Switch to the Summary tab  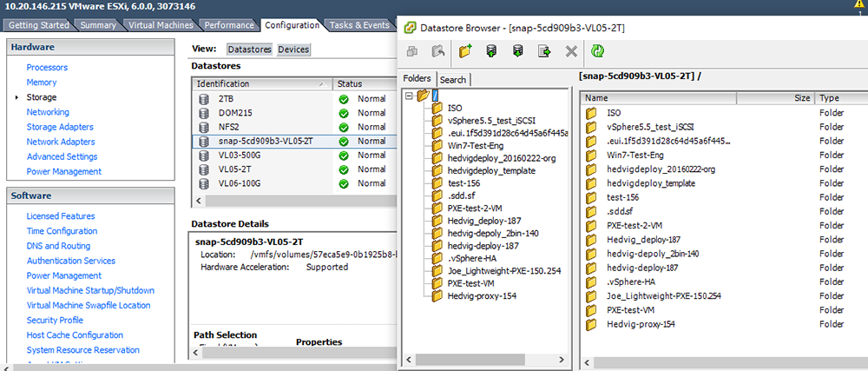pos(99,25)
